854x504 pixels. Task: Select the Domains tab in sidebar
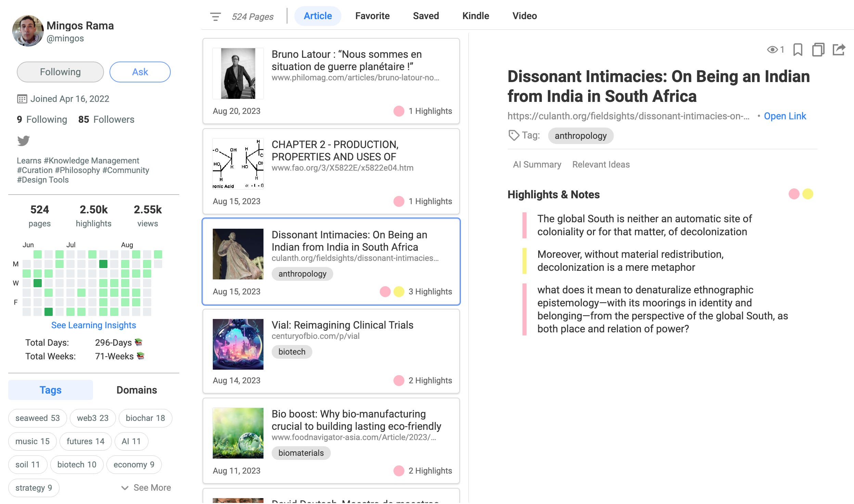point(137,390)
